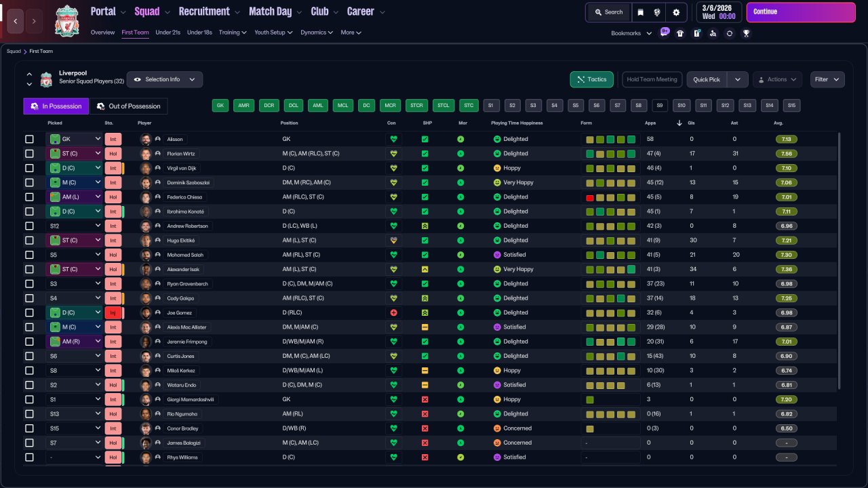The image size is (868, 488).
Task: Tick the checkbox for Alisson
Action: [x=29, y=139]
